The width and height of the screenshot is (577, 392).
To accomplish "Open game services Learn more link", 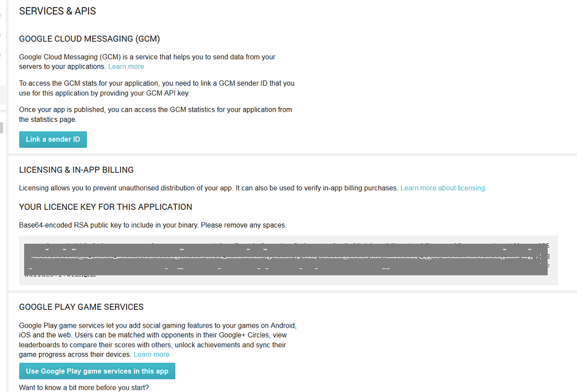I will tap(151, 355).
